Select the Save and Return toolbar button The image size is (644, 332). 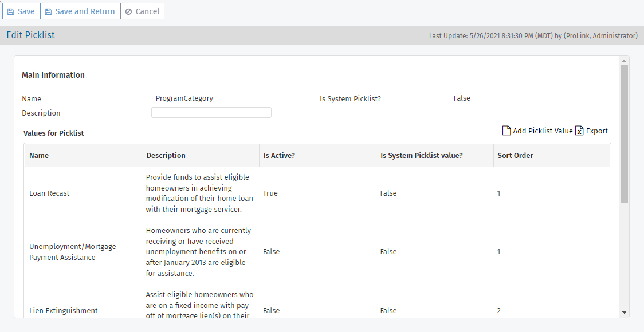[80, 11]
